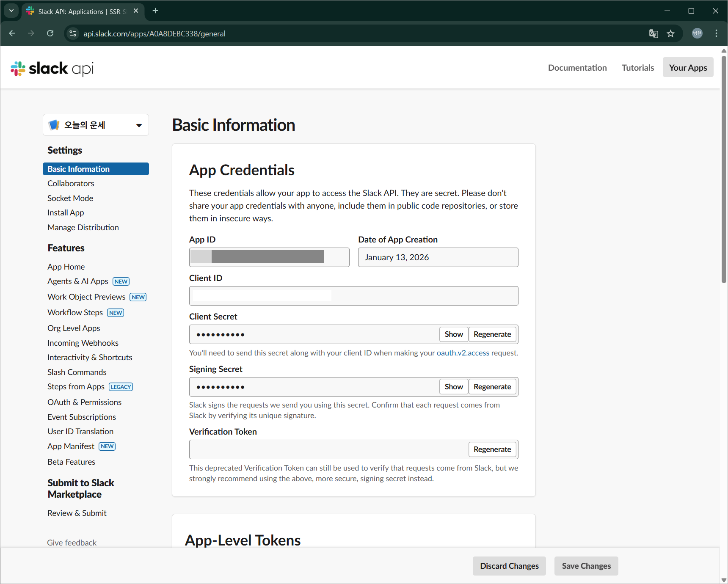Click the scrollbar down arrow
Screen dimensions: 728x584
click(724, 580)
